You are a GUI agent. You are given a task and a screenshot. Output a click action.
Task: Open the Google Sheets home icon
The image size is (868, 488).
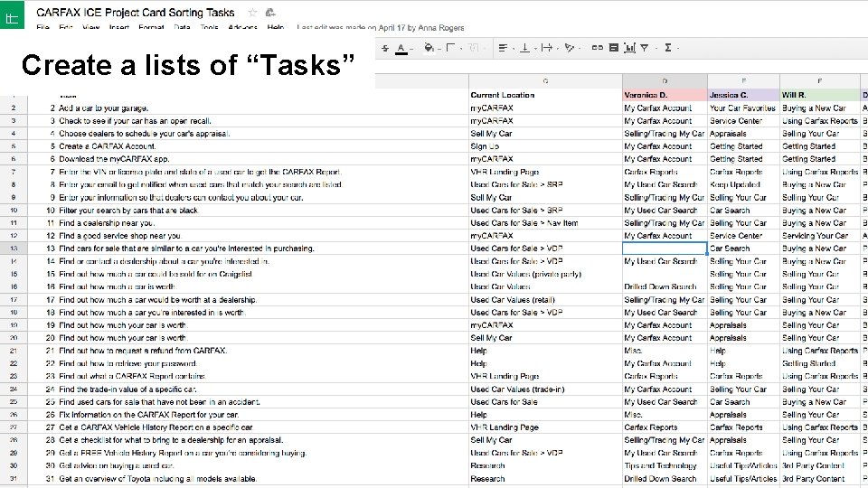click(12, 15)
